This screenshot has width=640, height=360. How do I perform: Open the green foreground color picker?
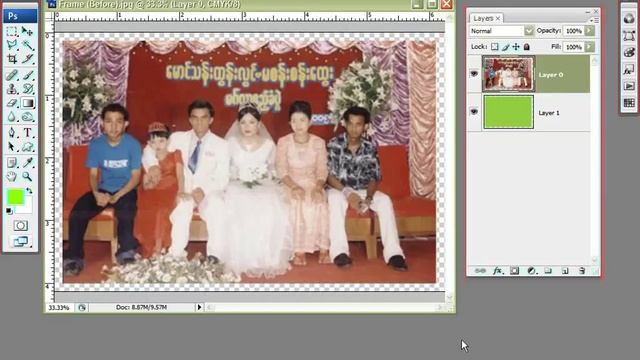(x=16, y=198)
